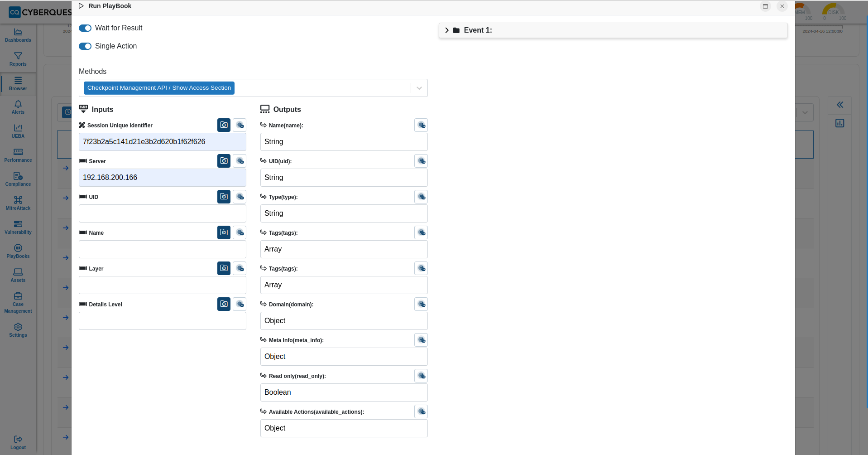Click camera icon for Session Unique Identifier
Viewport: 868px width, 455px height.
(224, 125)
